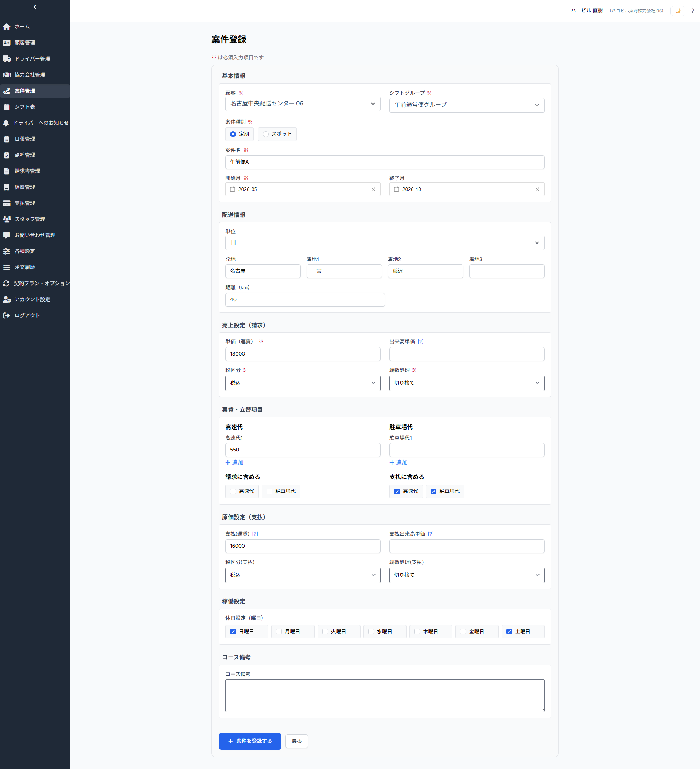Click the contract plan refresh icon
Image resolution: width=700 pixels, height=769 pixels.
(x=6, y=283)
